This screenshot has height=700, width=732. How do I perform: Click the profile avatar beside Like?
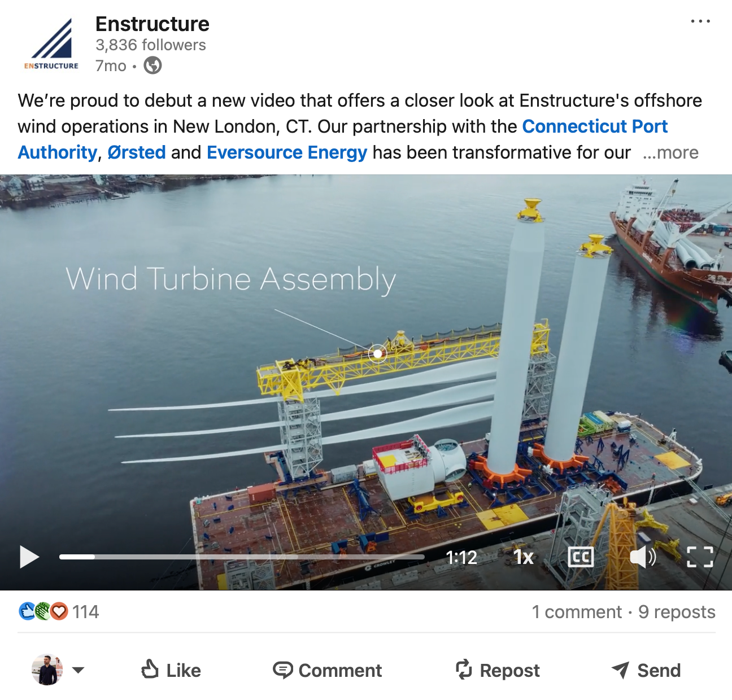click(47, 670)
